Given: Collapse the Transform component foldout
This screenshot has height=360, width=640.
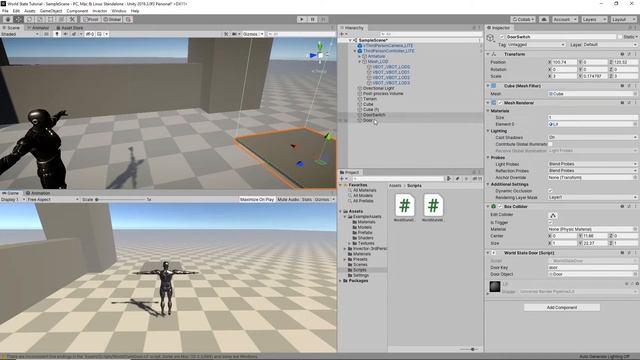Looking at the screenshot, I should point(488,54).
